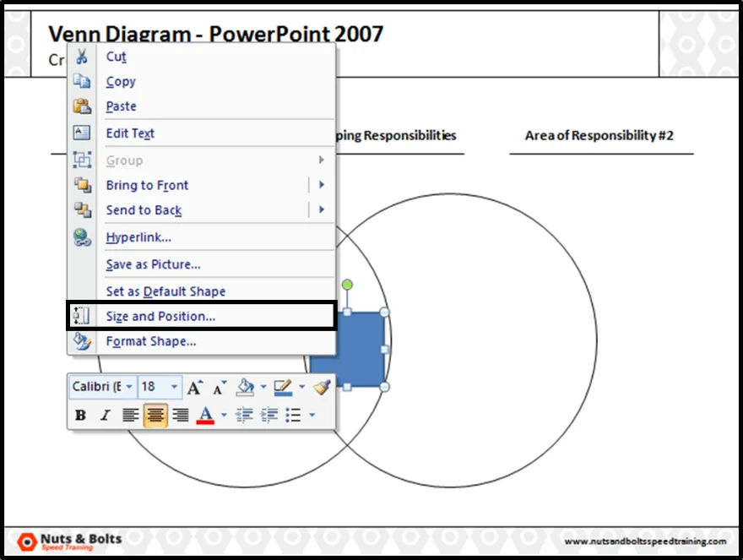Image resolution: width=743 pixels, height=560 pixels.
Task: Select Center text alignment
Action: click(x=155, y=415)
